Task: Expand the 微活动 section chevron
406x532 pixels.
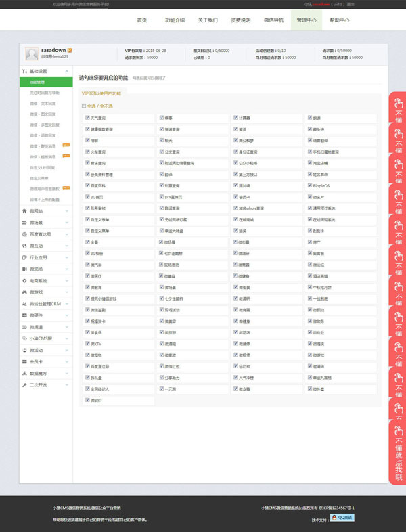Action: 67,350
